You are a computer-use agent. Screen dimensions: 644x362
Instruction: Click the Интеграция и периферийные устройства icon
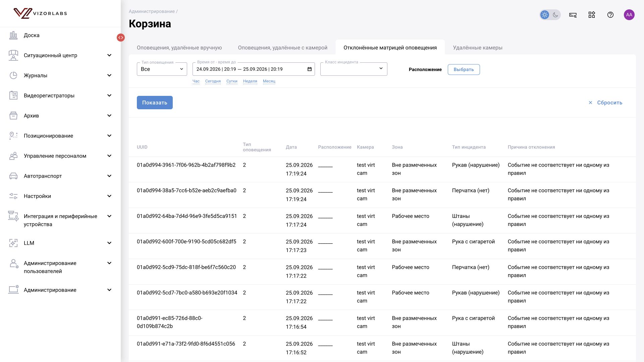(13, 216)
